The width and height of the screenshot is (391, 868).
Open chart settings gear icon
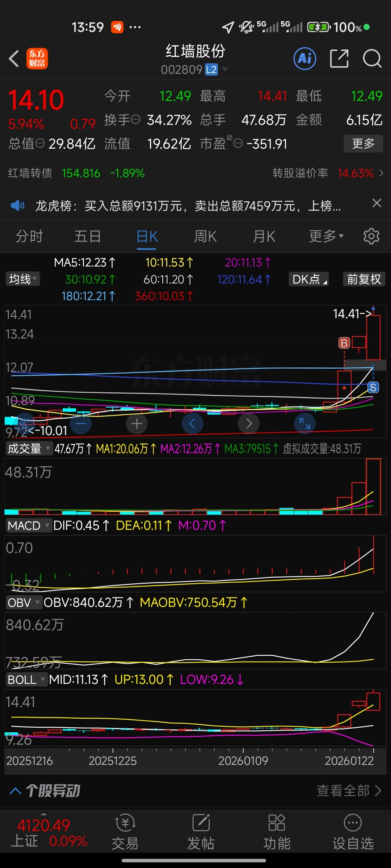click(x=371, y=236)
